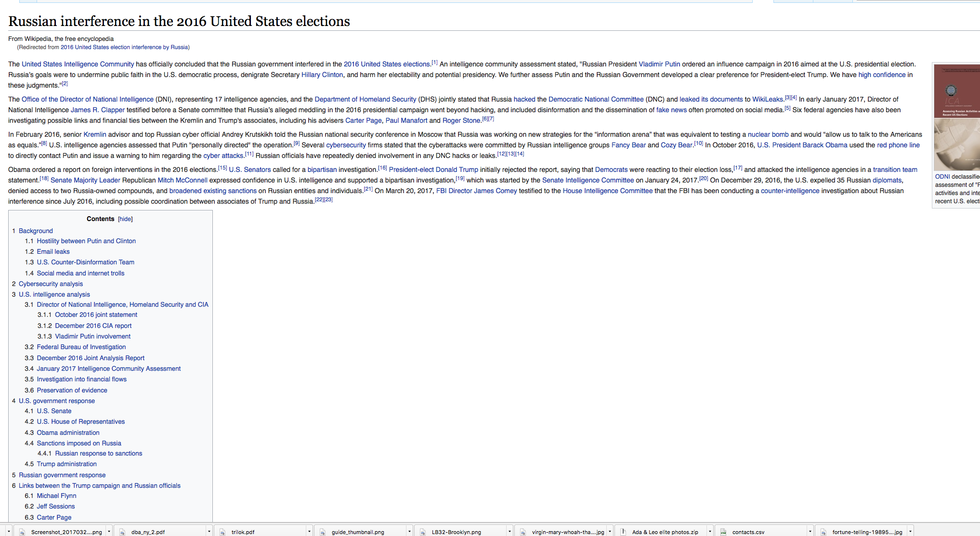Open the Mitch McConnell link
The width and height of the screenshot is (980, 536).
click(x=183, y=180)
